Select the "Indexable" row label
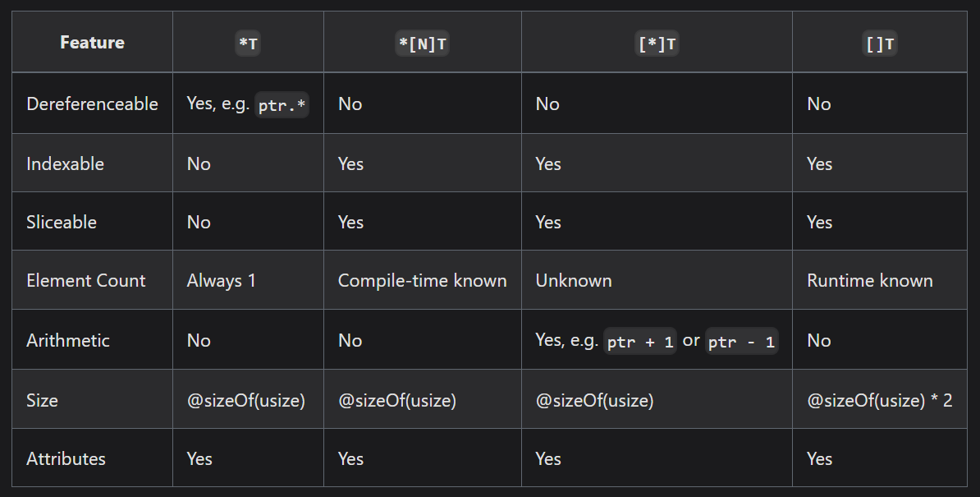 (65, 163)
